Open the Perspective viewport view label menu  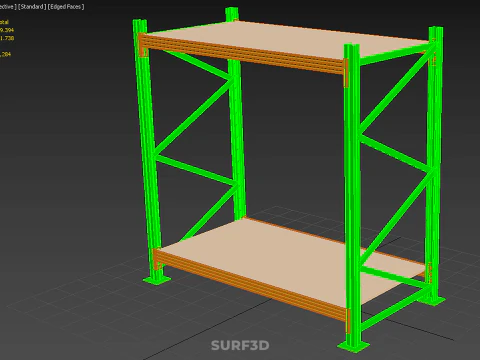click(x=7, y=7)
